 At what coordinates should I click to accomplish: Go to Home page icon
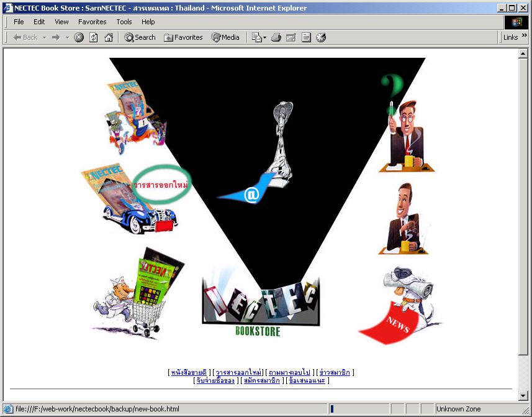point(109,37)
